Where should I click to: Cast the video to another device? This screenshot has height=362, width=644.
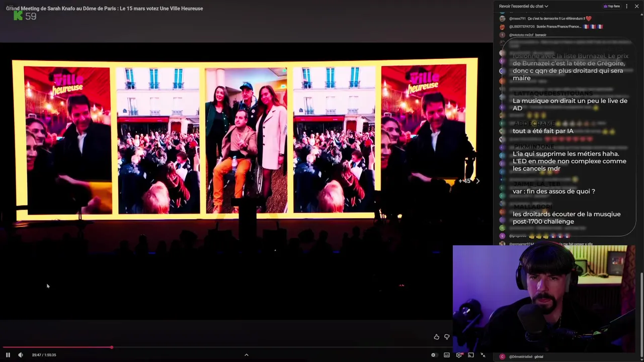pyautogui.click(x=471, y=355)
